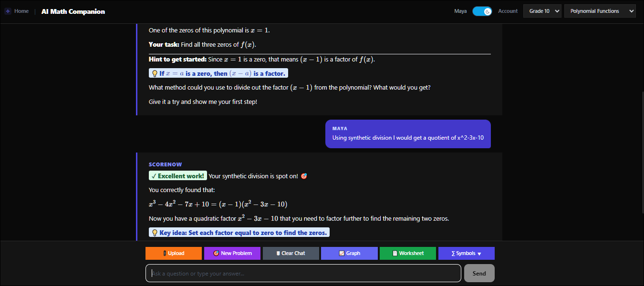Click the target icon on New Problem
This screenshot has height=286, width=644.
(216, 253)
